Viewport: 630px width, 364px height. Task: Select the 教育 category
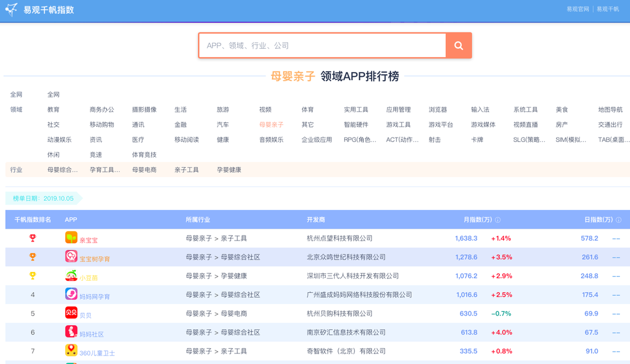[x=54, y=110]
